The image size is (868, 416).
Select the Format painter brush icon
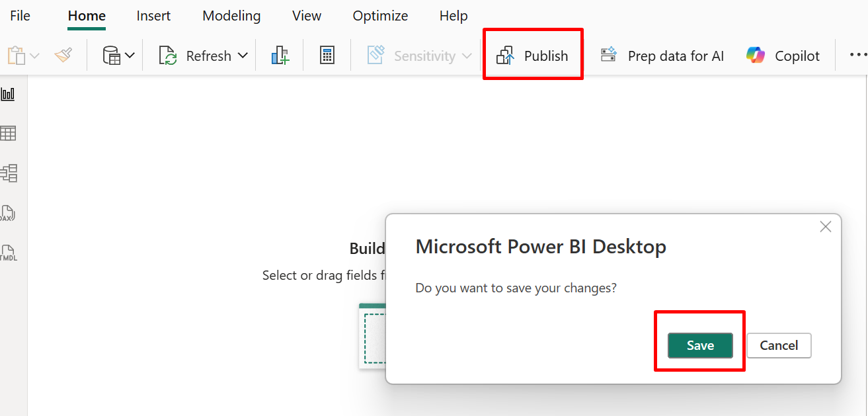(63, 56)
